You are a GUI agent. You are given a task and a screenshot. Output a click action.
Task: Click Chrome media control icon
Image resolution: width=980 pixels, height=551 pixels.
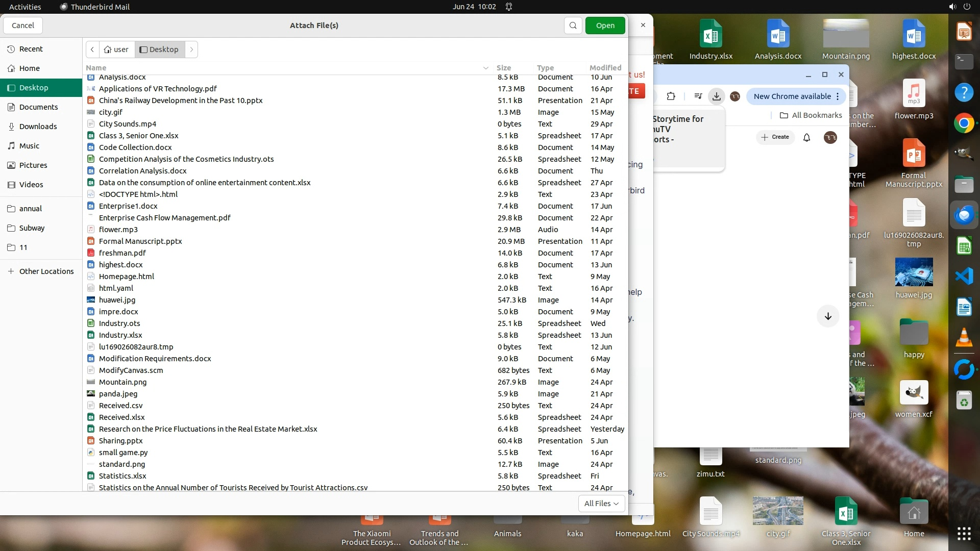click(x=698, y=96)
